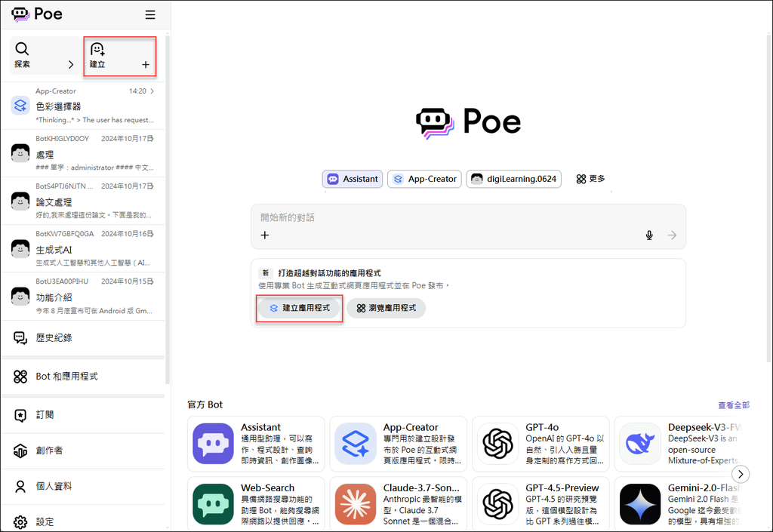Screen dimensions: 773x532
Task: Click the star badge icon beside 訂閱
Action: click(20, 415)
